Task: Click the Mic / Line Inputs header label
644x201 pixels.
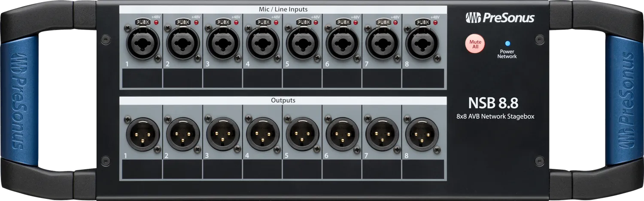Action: (283, 9)
